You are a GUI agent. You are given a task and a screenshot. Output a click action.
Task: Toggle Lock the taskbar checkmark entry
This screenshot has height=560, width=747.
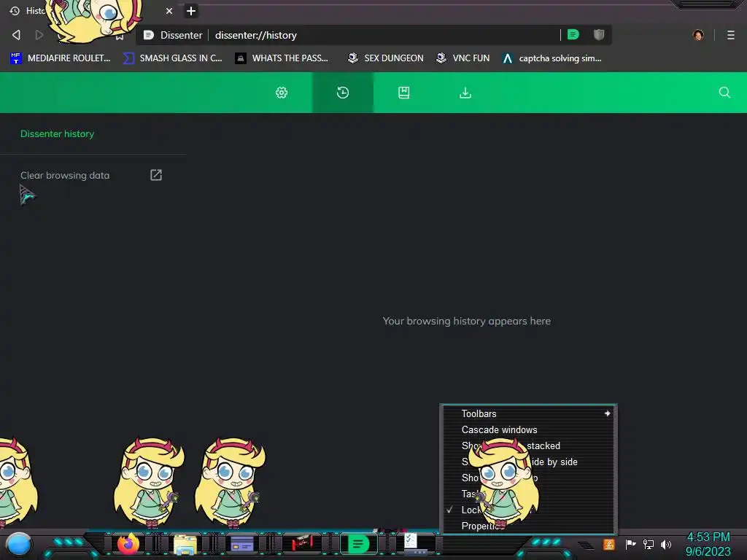pyautogui.click(x=528, y=510)
